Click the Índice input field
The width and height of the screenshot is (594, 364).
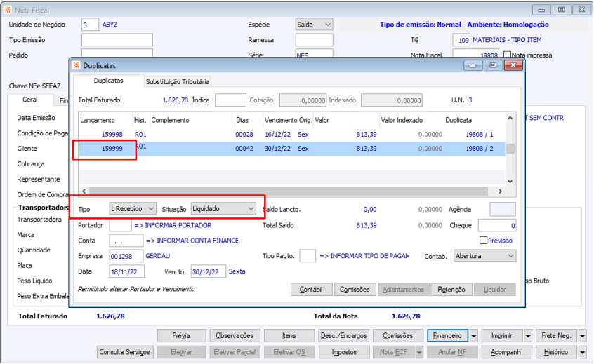(230, 100)
